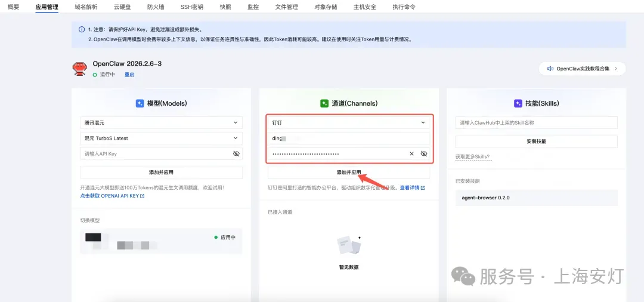Open the 查看详情 link
644x302 pixels.
pos(413,188)
